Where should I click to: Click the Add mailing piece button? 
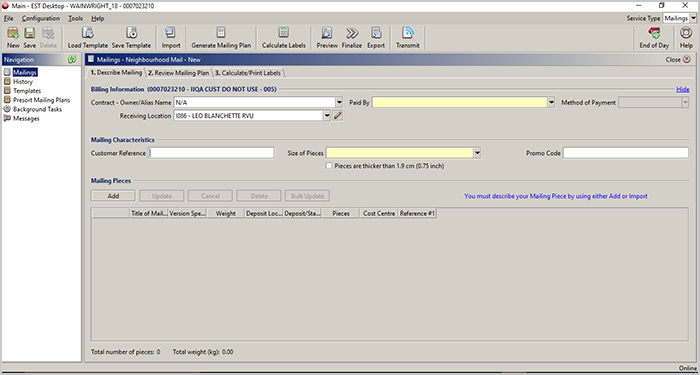point(113,196)
